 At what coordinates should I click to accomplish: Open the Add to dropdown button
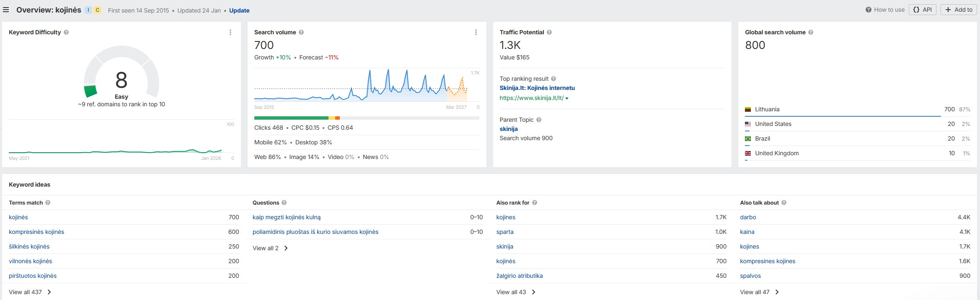point(959,10)
